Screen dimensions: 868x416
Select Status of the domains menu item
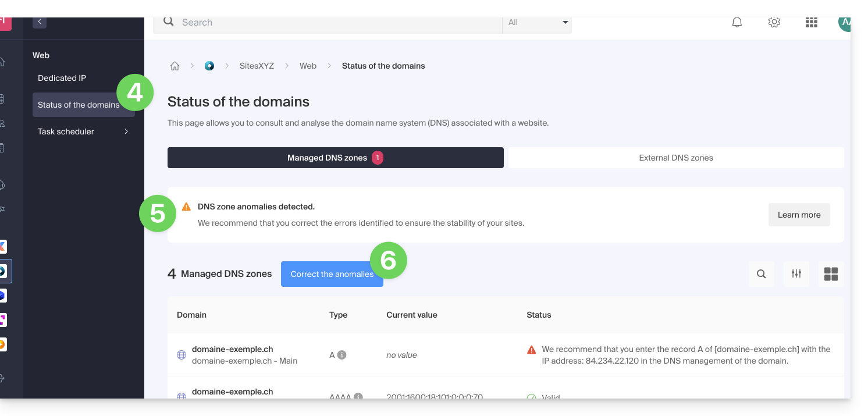click(x=78, y=105)
